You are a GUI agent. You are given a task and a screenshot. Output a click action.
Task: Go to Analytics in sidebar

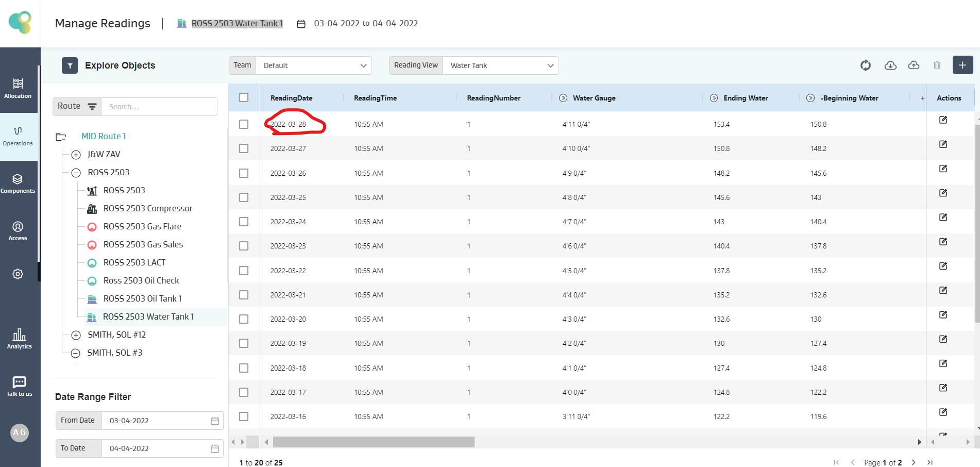(x=19, y=339)
